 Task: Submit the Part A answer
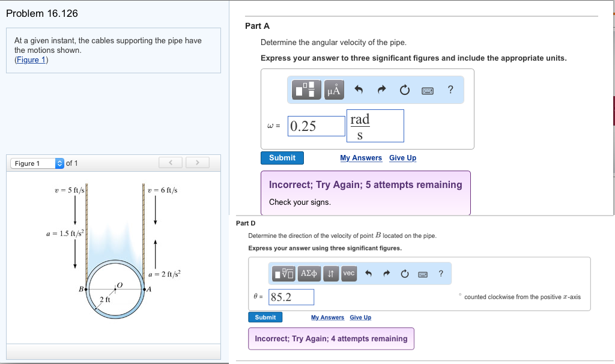pyautogui.click(x=282, y=158)
